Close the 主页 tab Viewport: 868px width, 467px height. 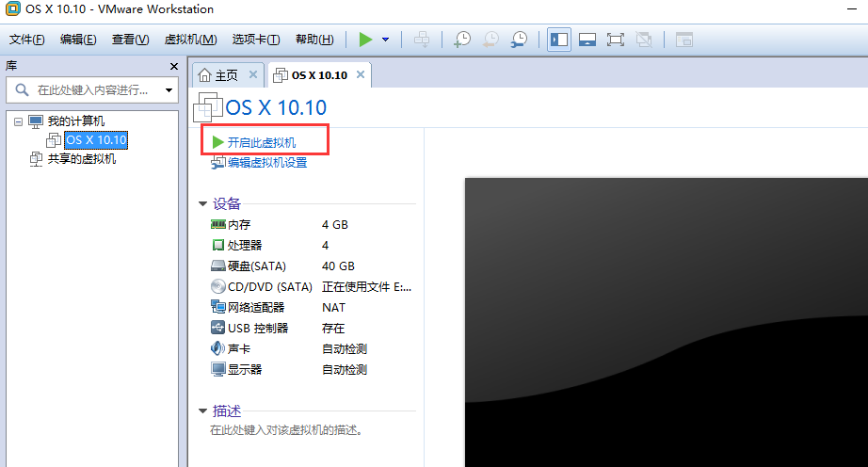[x=253, y=74]
